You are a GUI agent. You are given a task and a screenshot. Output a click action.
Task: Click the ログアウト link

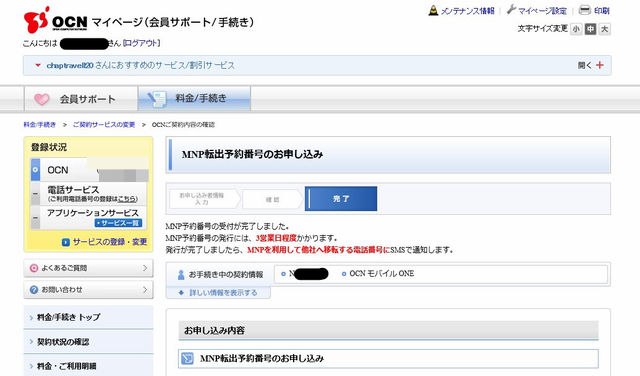point(141,43)
